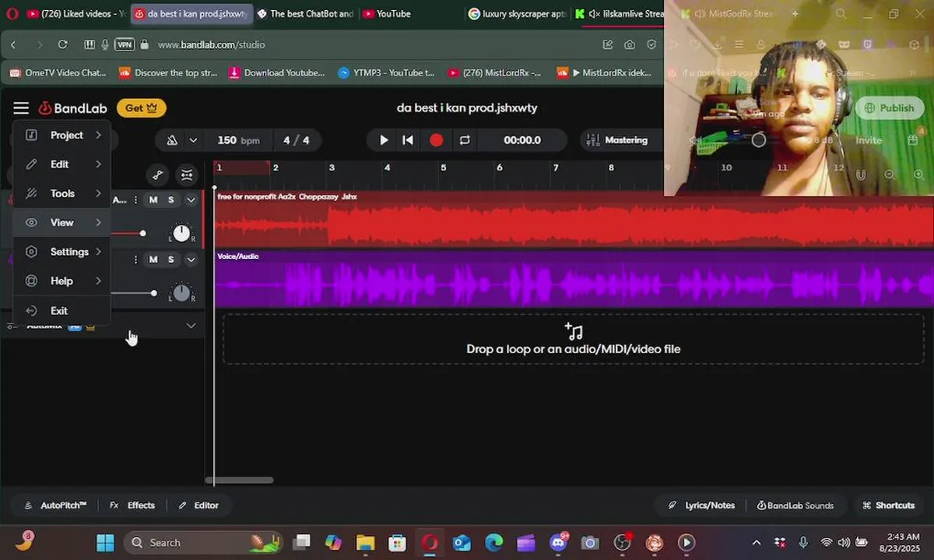The width and height of the screenshot is (934, 560).
Task: Open the Lyrics/Notes button
Action: point(701,506)
